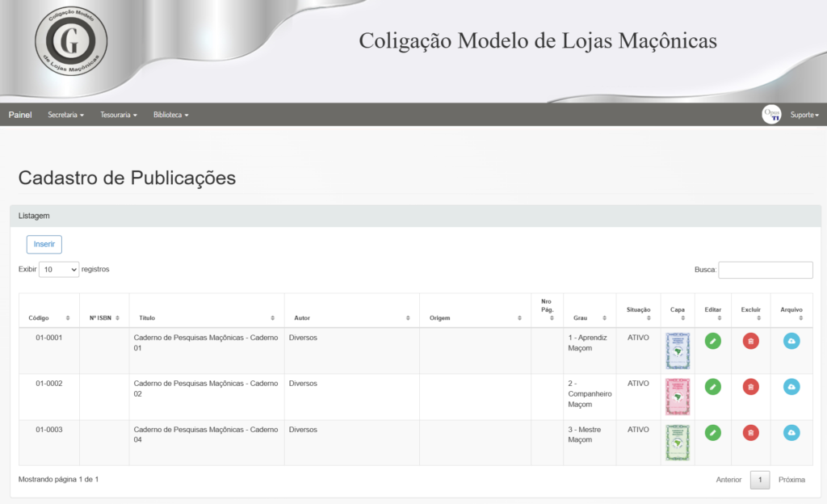Viewport: 827px width, 504px height.
Task: Click the red delete icon for 01-0002
Action: click(x=750, y=387)
